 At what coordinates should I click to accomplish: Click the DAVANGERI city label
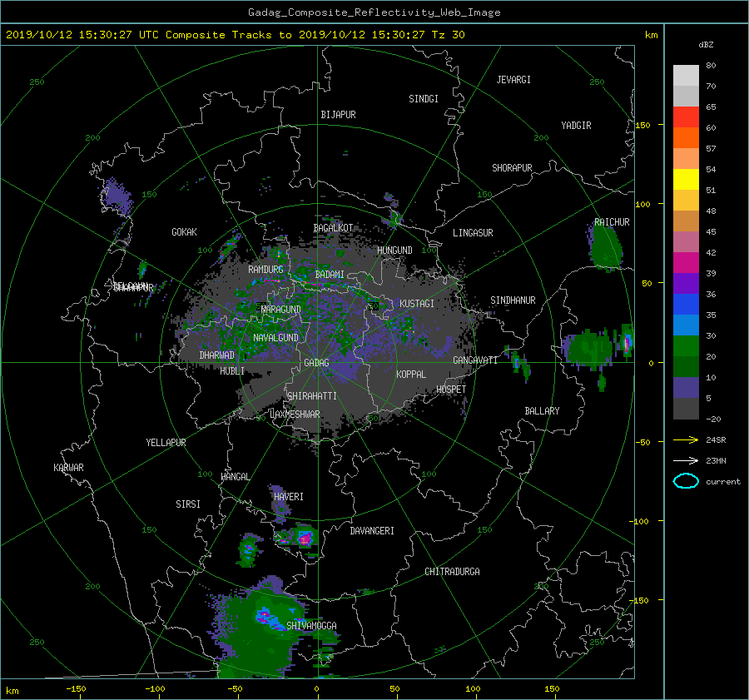point(372,531)
